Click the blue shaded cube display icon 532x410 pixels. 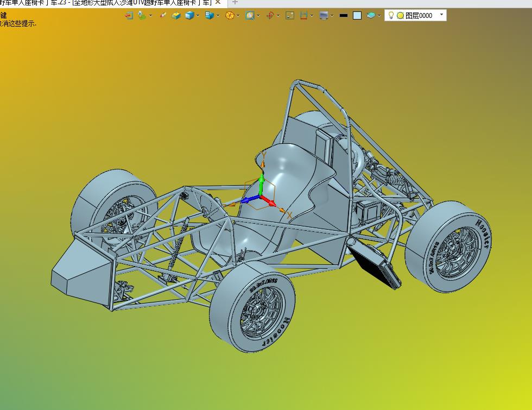(189, 16)
